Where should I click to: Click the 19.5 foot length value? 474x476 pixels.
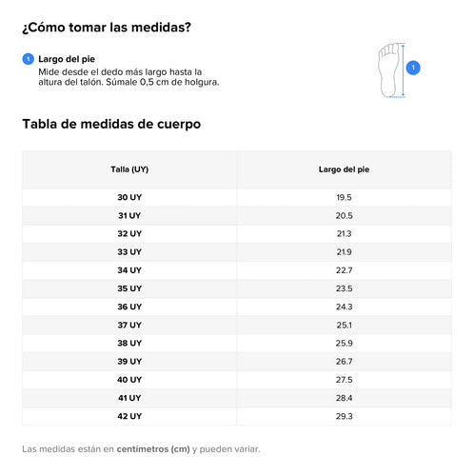pyautogui.click(x=344, y=197)
